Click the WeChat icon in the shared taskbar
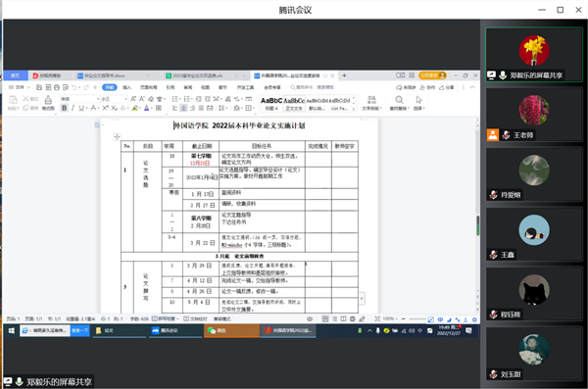 click(212, 330)
